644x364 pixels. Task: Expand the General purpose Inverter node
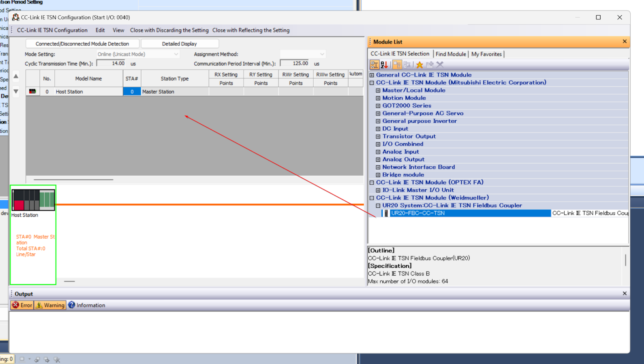378,121
